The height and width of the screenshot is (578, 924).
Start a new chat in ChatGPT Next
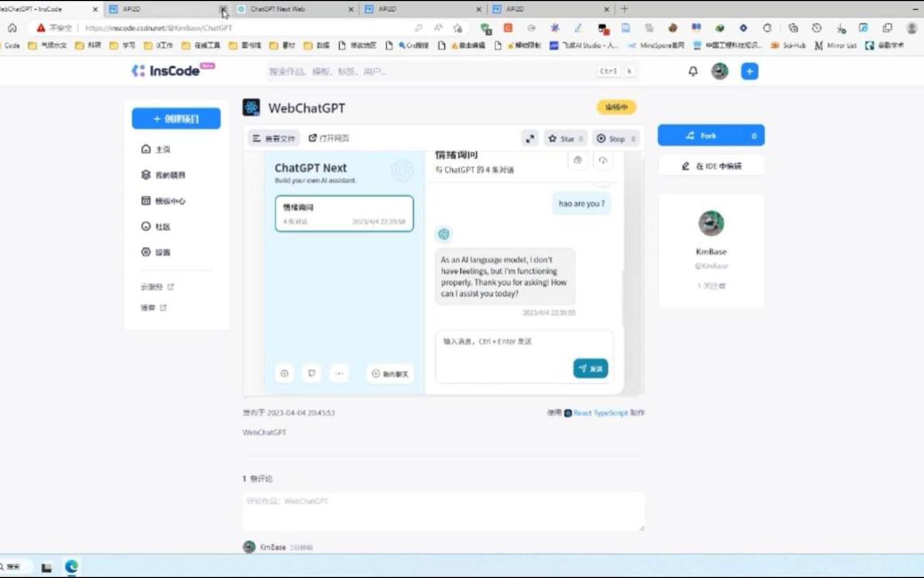click(390, 374)
